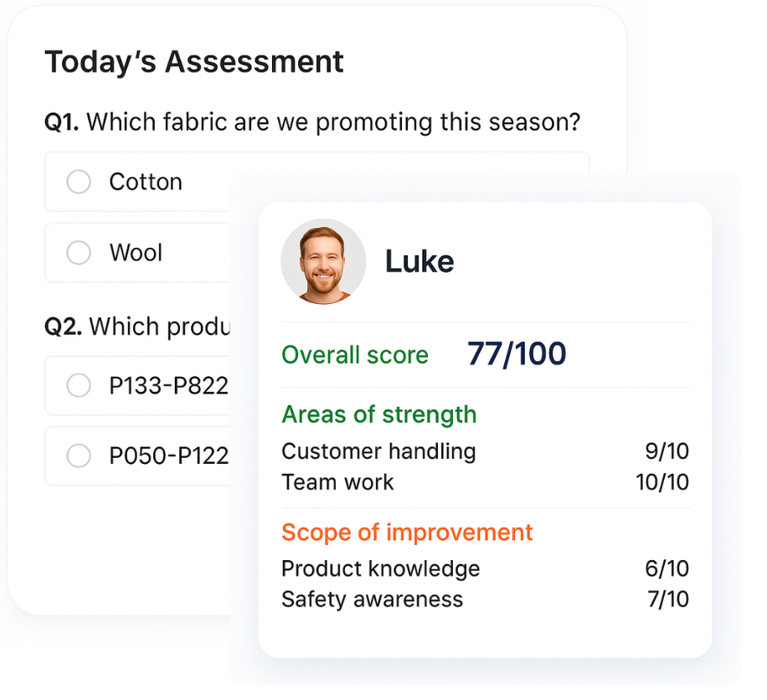This screenshot has width=767, height=700.
Task: Click the 6/10 product knowledge score
Action: pos(667,569)
